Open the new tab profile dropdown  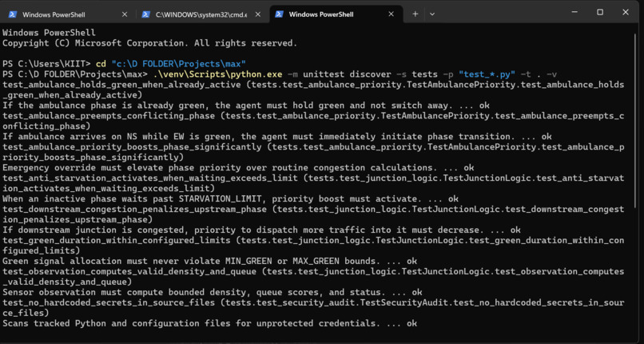432,14
